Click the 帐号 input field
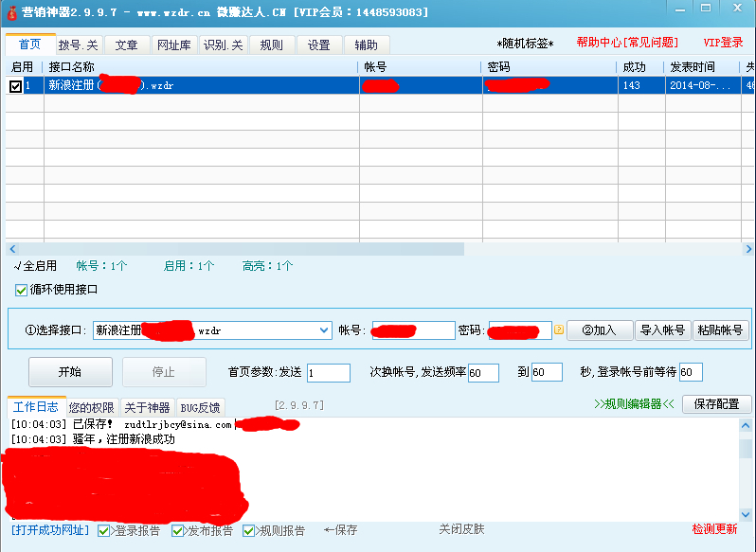756x552 pixels. point(413,330)
